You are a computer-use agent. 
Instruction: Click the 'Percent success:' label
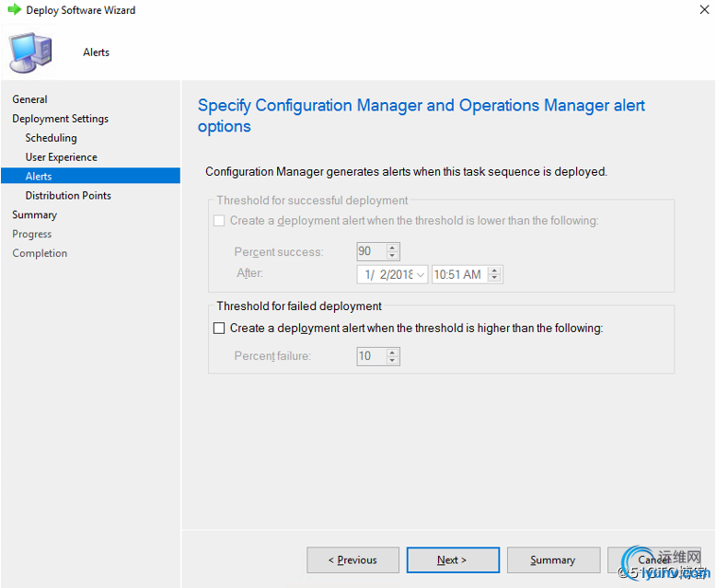click(279, 252)
